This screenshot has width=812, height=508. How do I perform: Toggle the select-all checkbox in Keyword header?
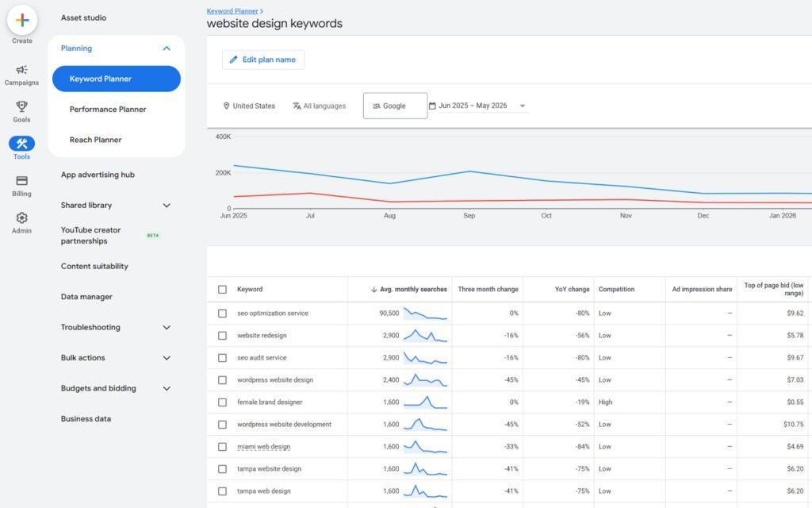coord(222,289)
